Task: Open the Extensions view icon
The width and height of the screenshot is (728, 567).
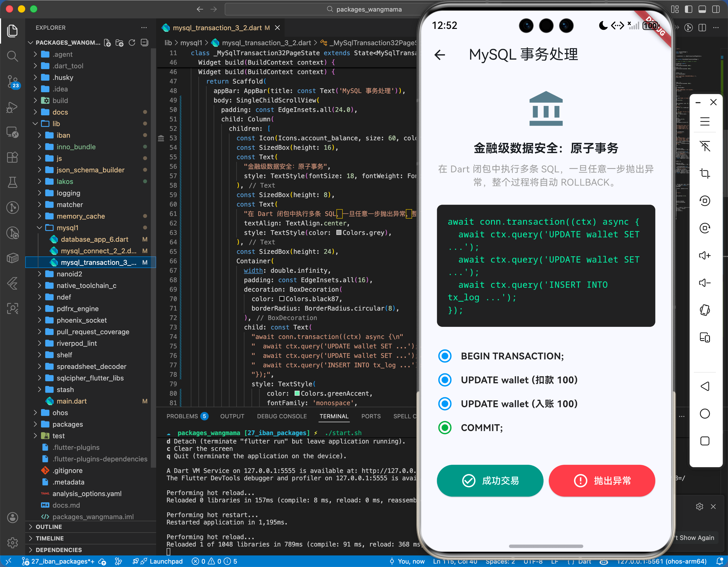Action: [12, 157]
